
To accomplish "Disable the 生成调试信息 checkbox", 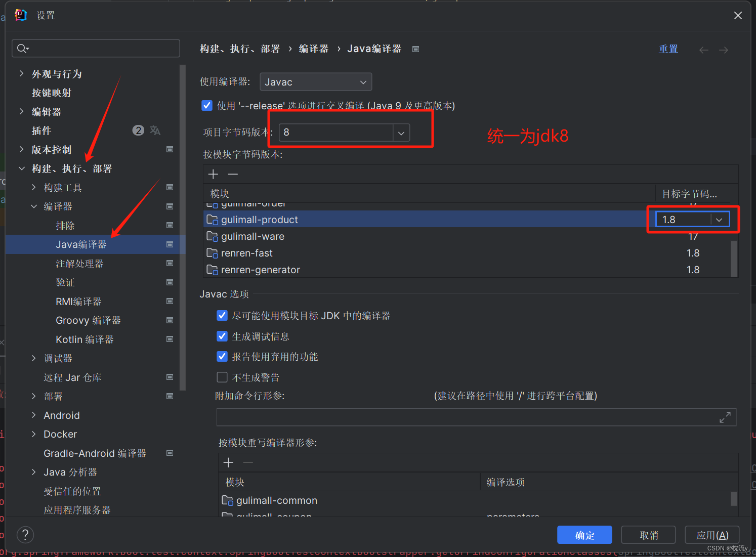I will point(222,336).
